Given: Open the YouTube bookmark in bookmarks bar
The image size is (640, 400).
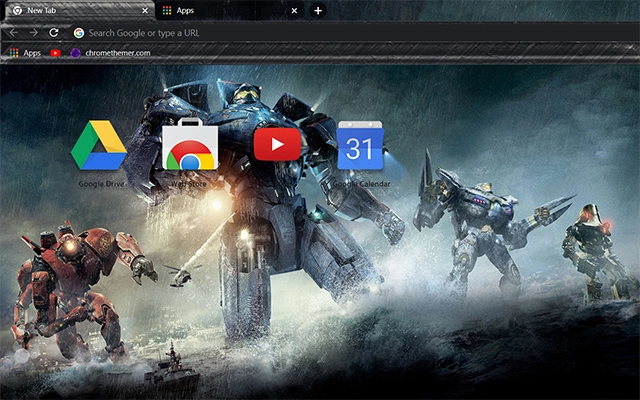Looking at the screenshot, I should [55, 53].
